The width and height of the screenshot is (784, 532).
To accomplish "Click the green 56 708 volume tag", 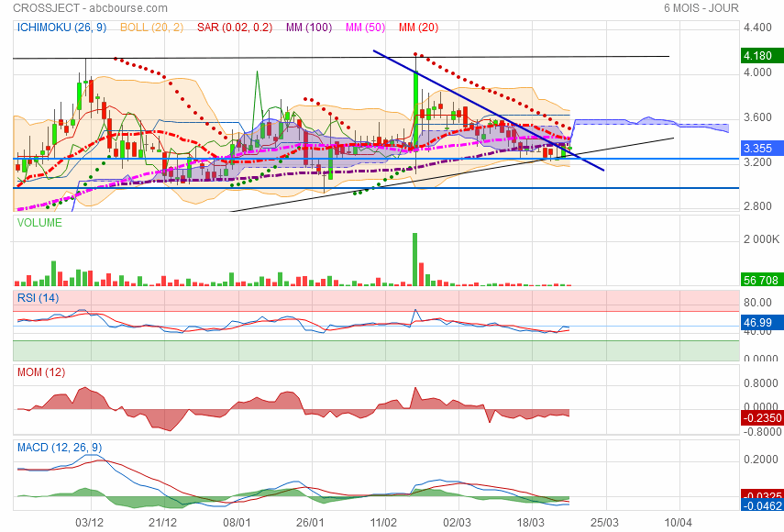I will pos(762,280).
